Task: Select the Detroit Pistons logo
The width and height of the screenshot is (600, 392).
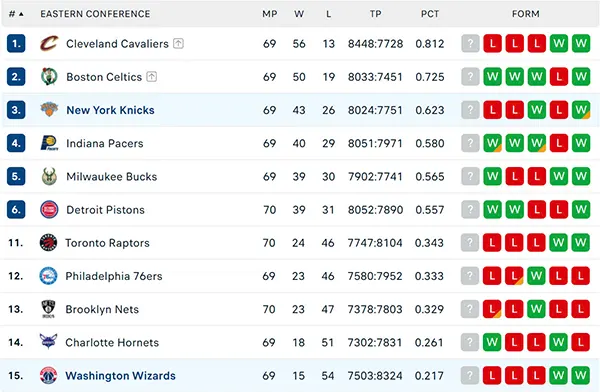Action: [x=49, y=210]
